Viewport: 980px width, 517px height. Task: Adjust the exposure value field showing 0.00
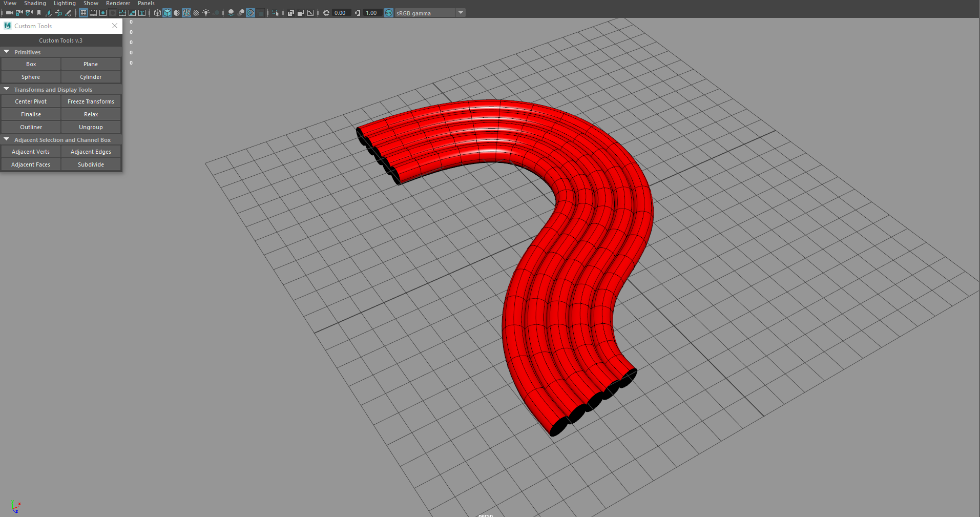coord(340,13)
